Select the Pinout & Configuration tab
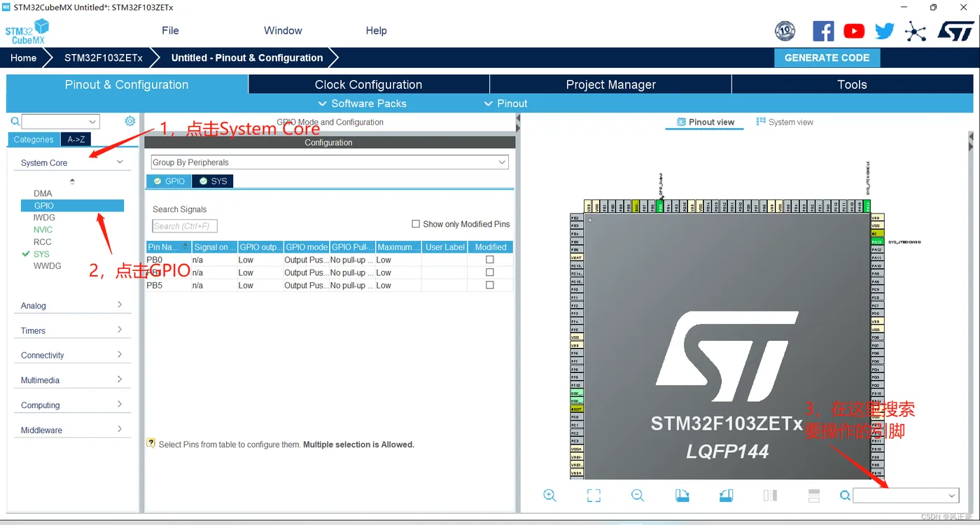This screenshot has height=525, width=980. (x=127, y=85)
